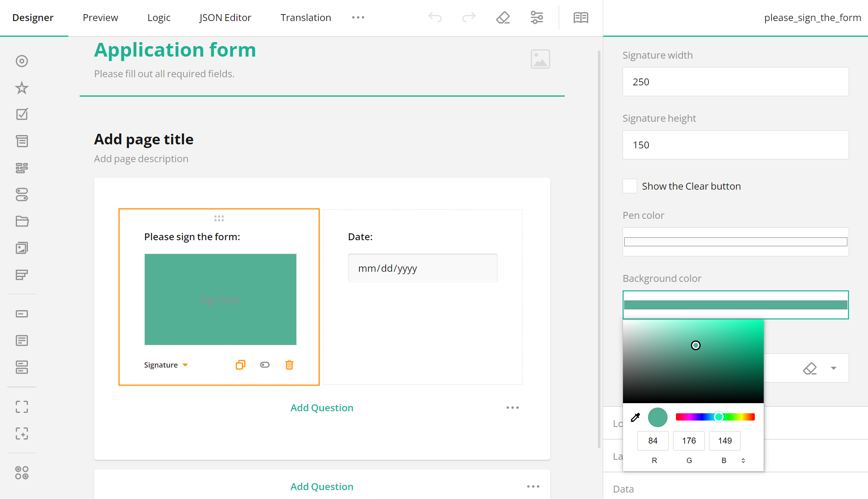Open the JSON Editor tab
The height and width of the screenshot is (499, 868).
click(224, 17)
